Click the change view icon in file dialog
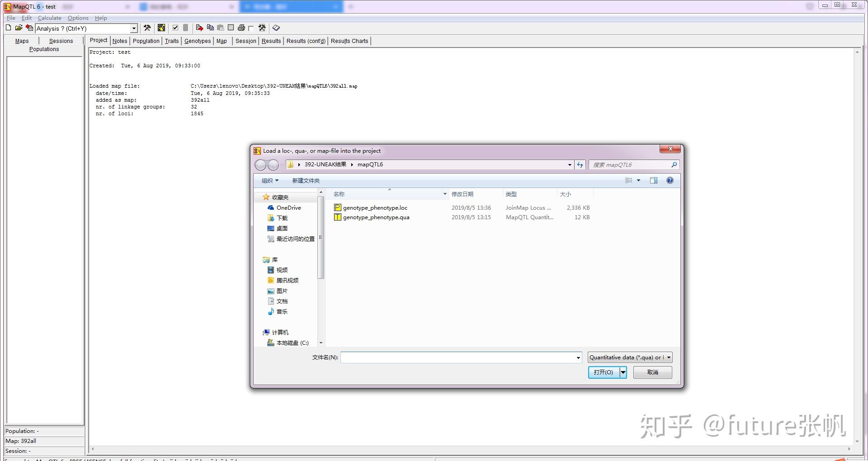Image resolution: width=868 pixels, height=461 pixels. (628, 180)
